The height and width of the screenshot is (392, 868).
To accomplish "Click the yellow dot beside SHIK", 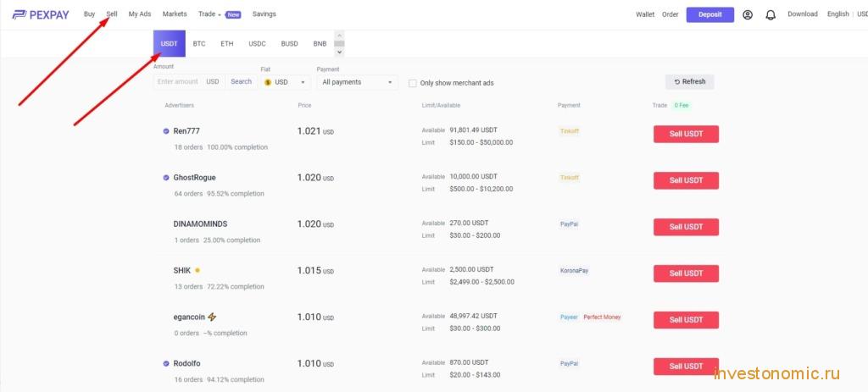I will coord(198,271).
